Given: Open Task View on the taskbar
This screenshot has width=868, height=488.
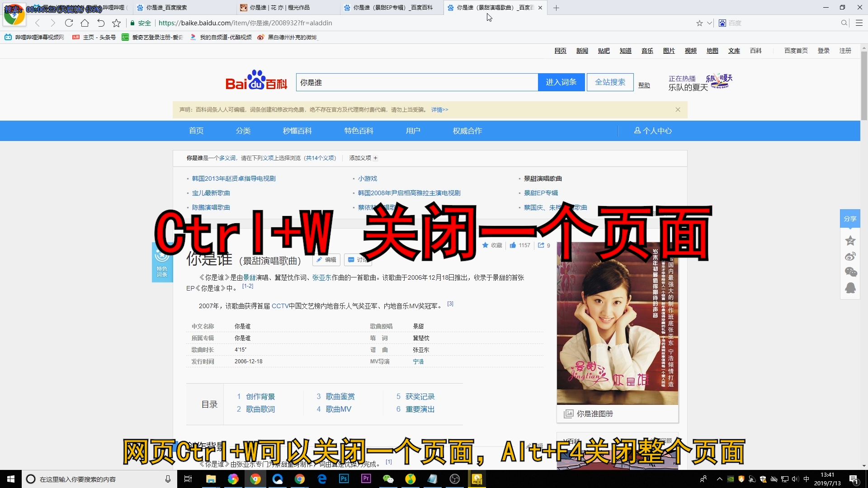Looking at the screenshot, I should pyautogui.click(x=188, y=479).
